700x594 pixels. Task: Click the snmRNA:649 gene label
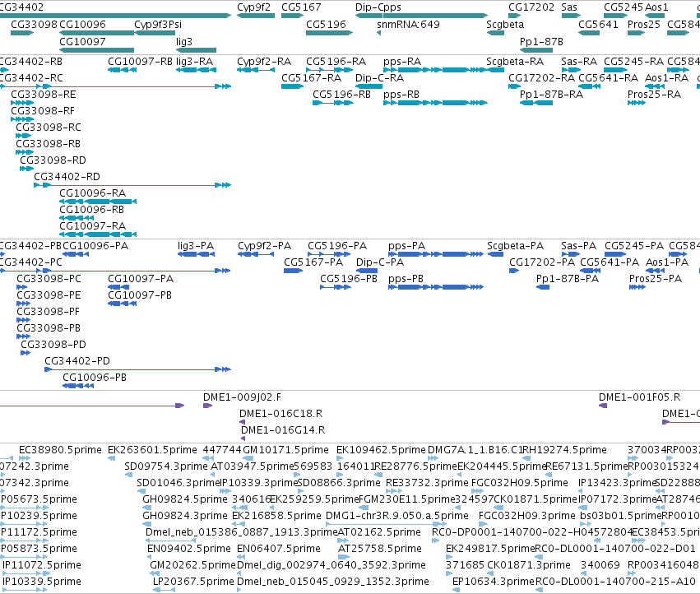pos(408,24)
